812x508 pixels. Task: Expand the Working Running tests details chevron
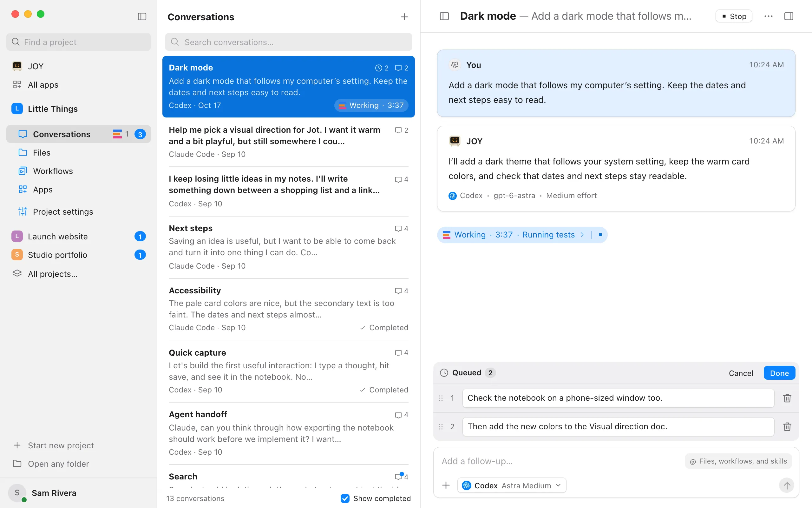[x=582, y=235]
